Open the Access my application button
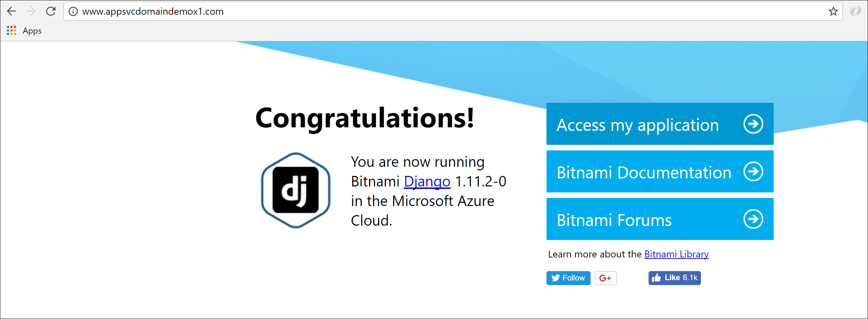The height and width of the screenshot is (319, 868). click(638, 125)
